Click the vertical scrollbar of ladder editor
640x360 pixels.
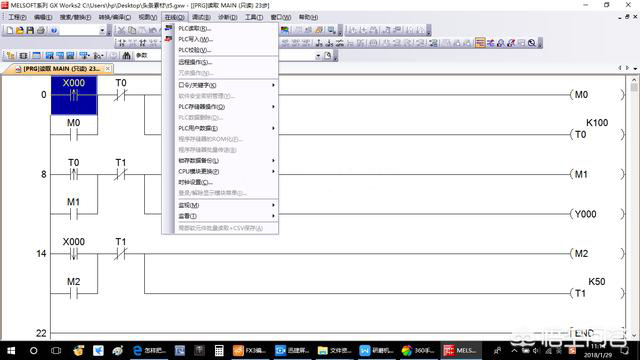click(x=634, y=208)
